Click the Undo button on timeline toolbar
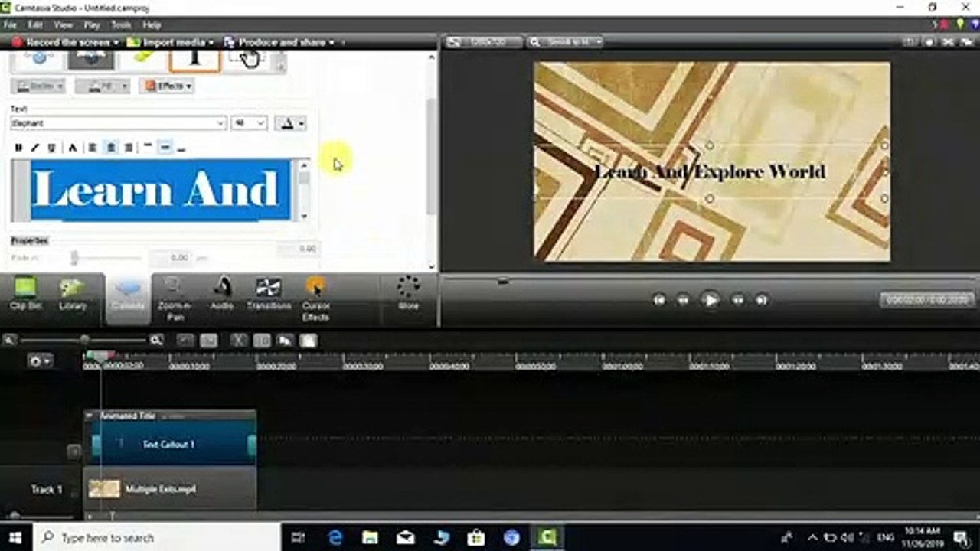 click(185, 341)
